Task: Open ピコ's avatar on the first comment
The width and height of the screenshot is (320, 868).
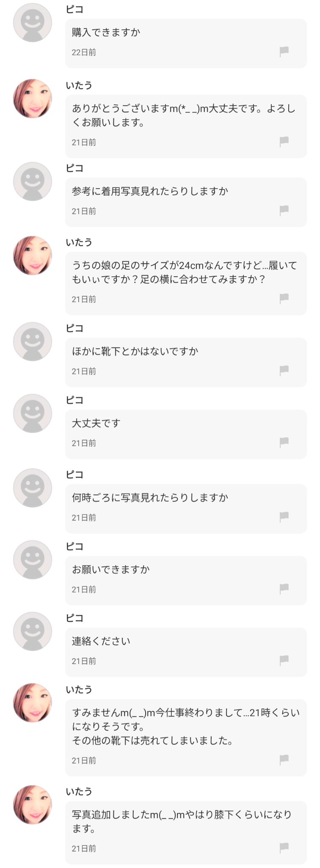Action: pos(33,22)
